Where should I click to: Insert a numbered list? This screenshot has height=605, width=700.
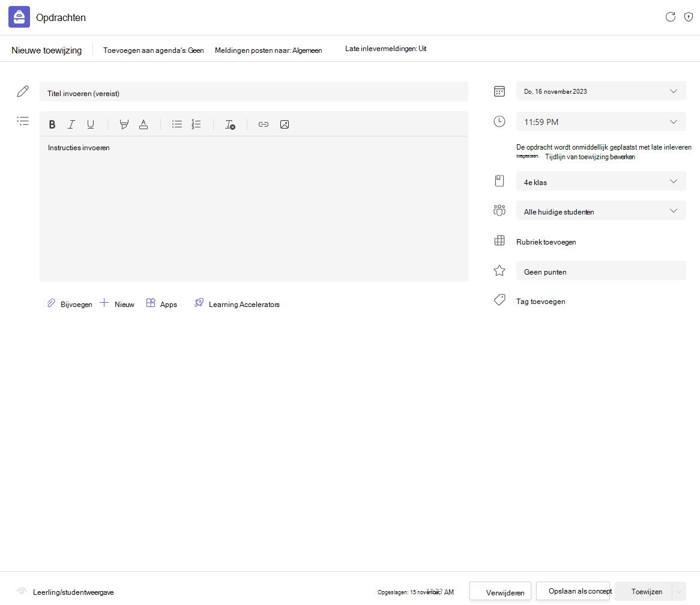point(196,124)
